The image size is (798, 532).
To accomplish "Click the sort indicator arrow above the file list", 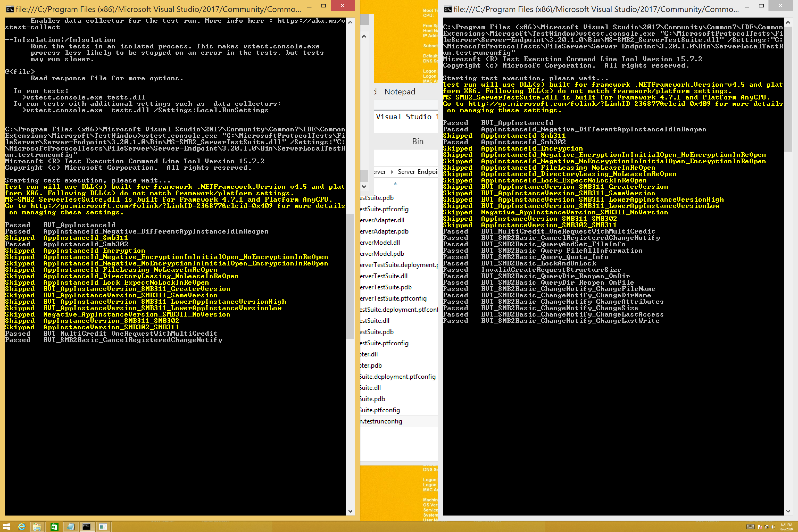I will (395, 183).
